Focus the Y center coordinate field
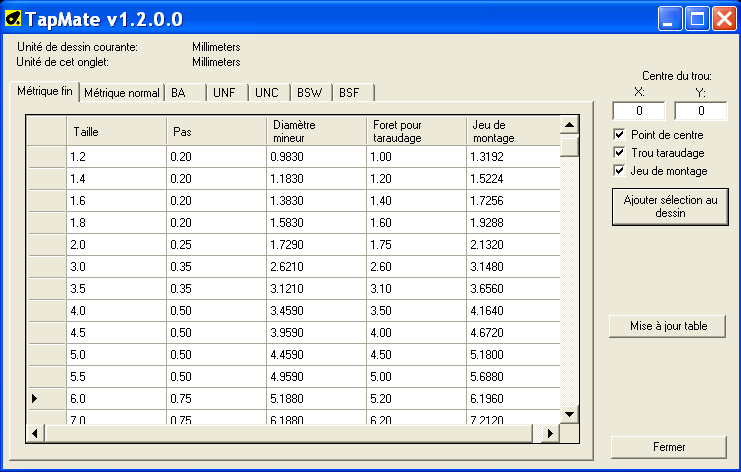This screenshot has height=472, width=741. click(701, 111)
